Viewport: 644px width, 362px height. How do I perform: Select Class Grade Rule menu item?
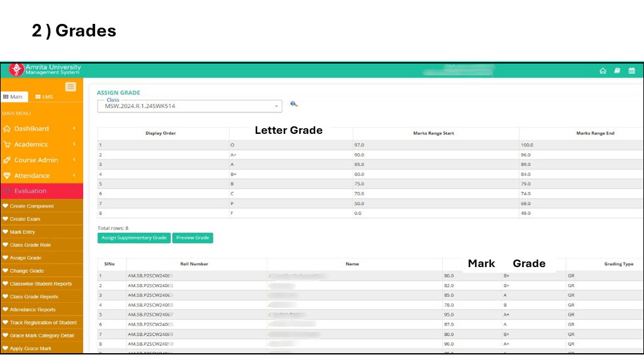[x=30, y=245]
